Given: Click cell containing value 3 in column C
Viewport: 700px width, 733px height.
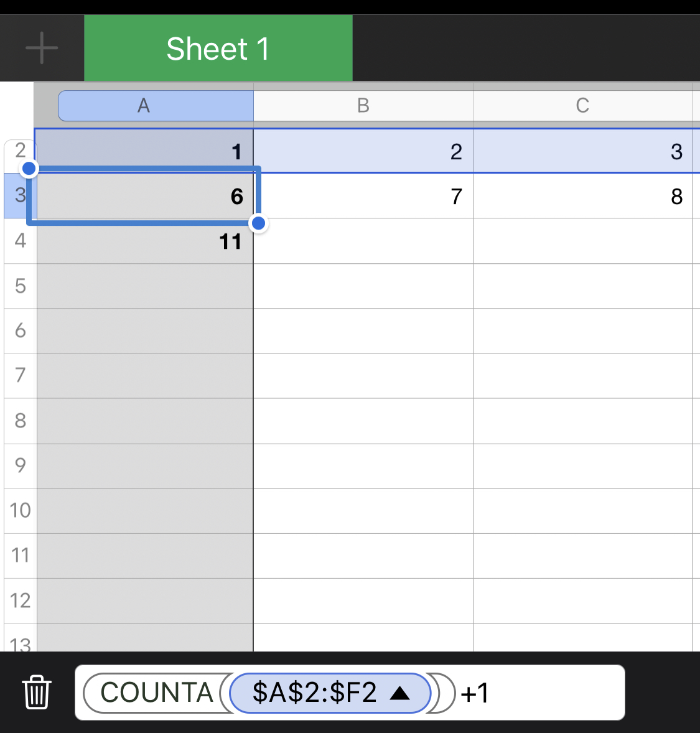Looking at the screenshot, I should click(582, 151).
